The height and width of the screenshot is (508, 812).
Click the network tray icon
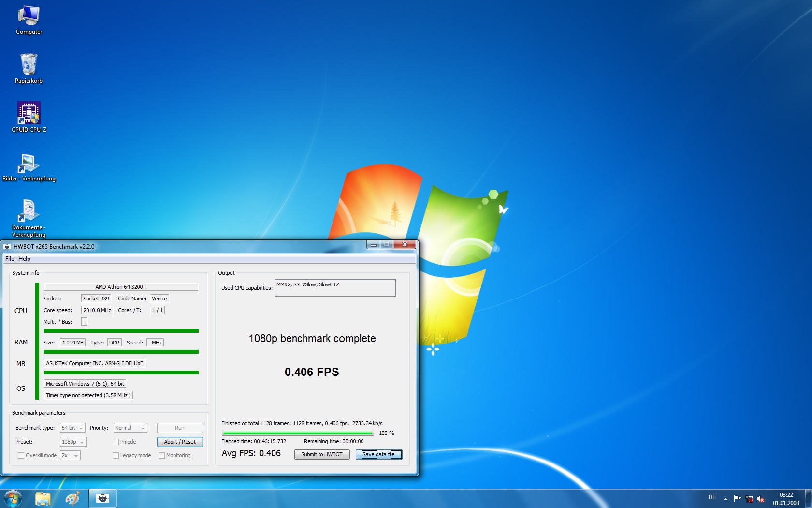(x=749, y=499)
